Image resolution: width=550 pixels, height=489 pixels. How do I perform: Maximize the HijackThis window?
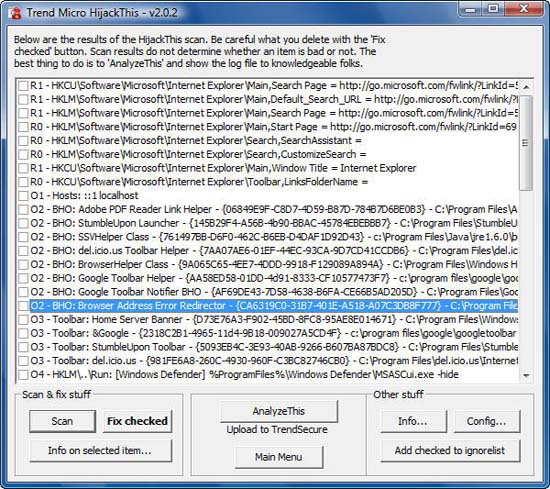coord(494,8)
